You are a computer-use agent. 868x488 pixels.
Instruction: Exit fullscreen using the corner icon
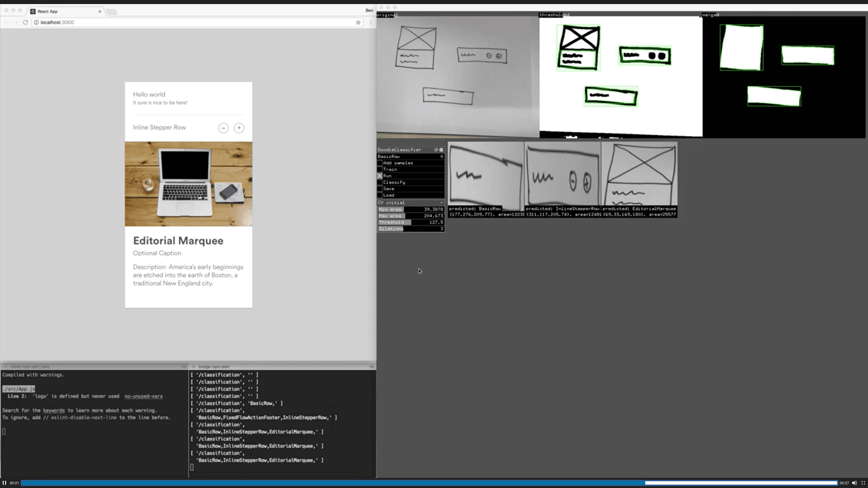863,483
